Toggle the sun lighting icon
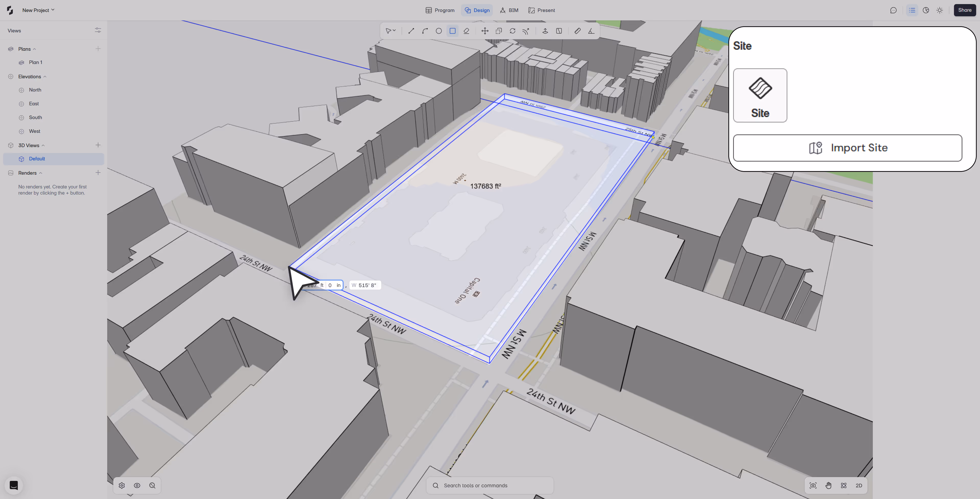The image size is (980, 499). (940, 10)
